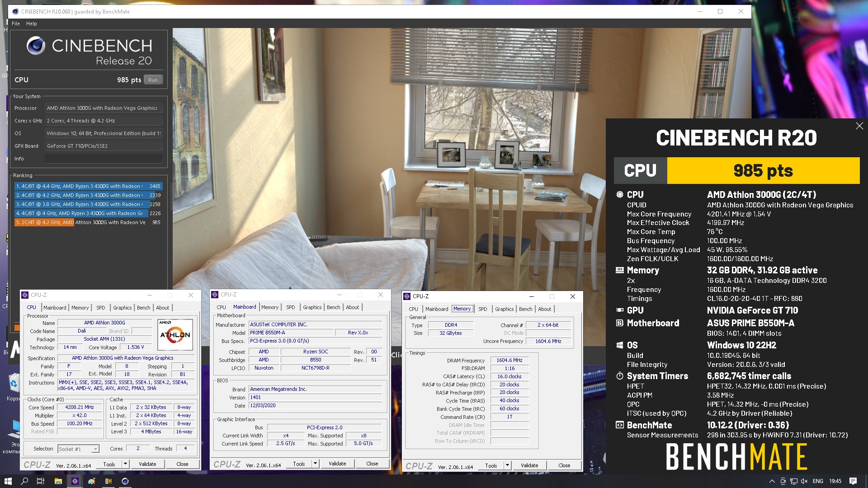Select Graphics tab in CPU-Z Memory window
Viewport: 868px width, 488px height.
[x=504, y=309]
